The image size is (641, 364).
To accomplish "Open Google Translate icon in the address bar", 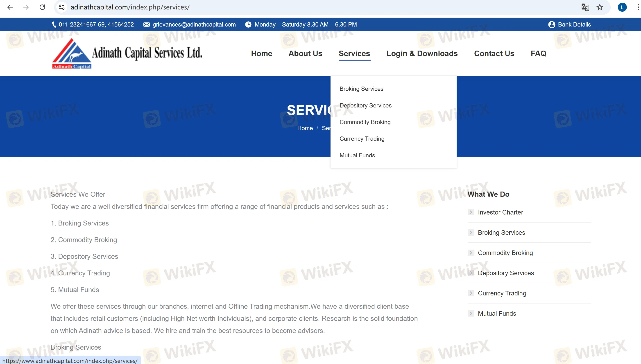I will (585, 7).
